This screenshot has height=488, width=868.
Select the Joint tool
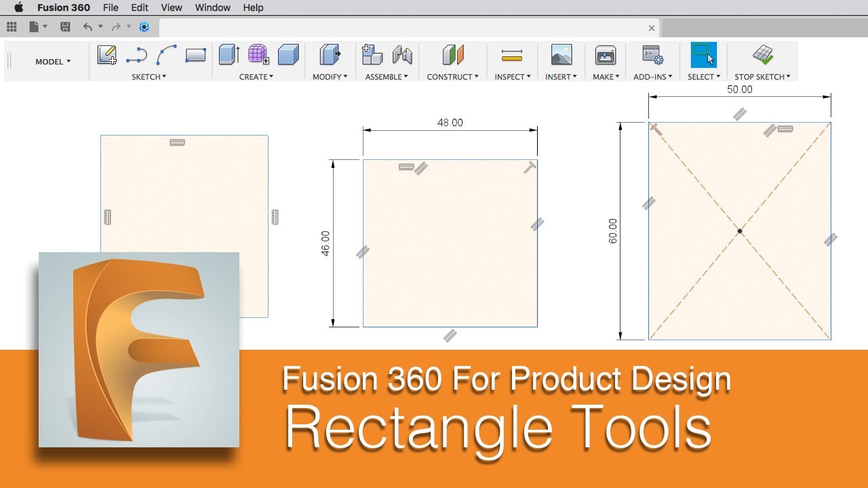pyautogui.click(x=402, y=55)
